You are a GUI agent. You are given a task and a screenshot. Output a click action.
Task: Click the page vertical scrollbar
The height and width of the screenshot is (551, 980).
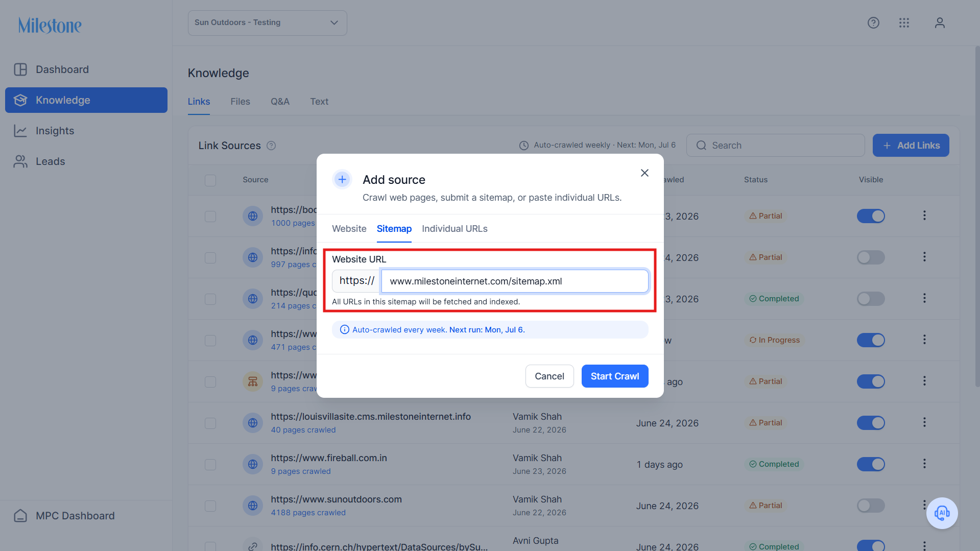[977, 217]
